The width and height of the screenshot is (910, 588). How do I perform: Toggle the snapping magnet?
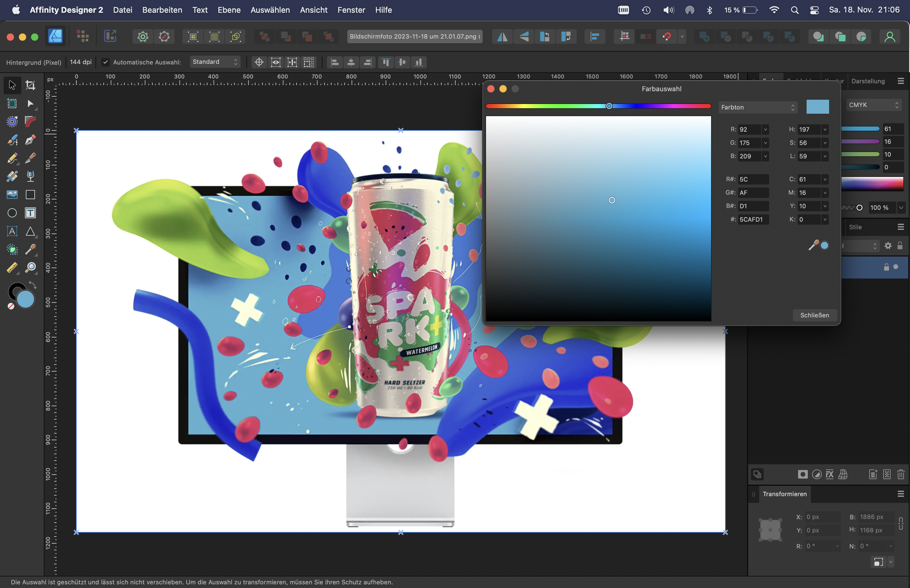click(x=667, y=37)
